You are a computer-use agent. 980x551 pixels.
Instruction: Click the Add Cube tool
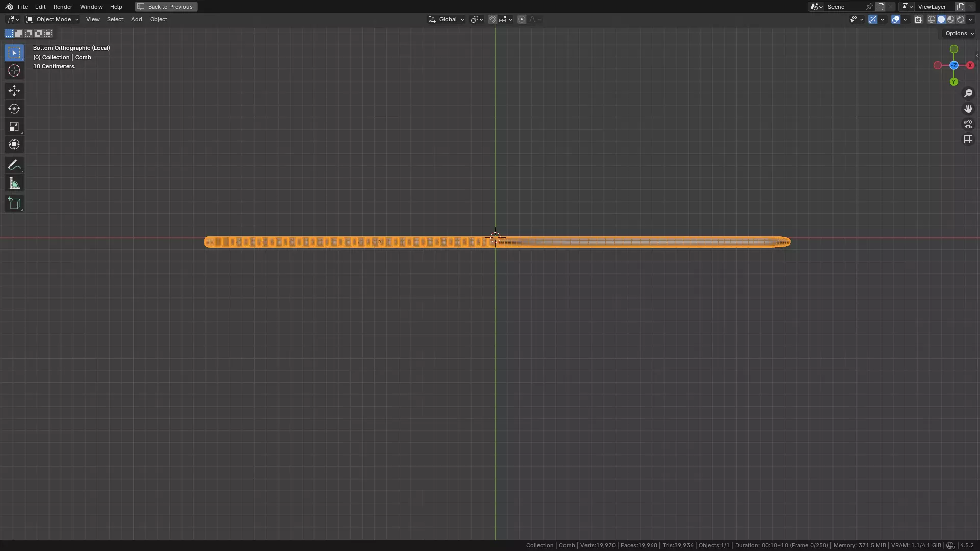pos(14,204)
